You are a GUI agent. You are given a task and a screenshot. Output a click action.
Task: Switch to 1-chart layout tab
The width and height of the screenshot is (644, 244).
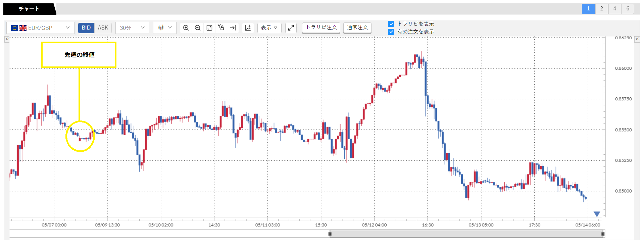pos(588,9)
